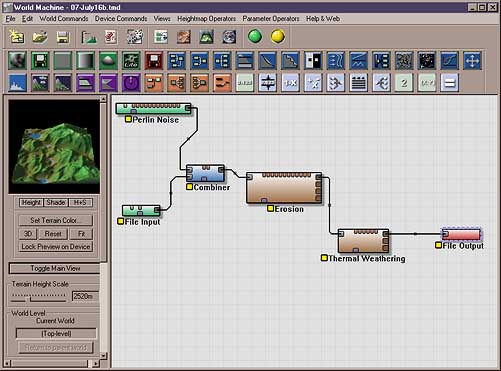The width and height of the screenshot is (501, 371).
Task: Click the green ball build button
Action: click(255, 36)
